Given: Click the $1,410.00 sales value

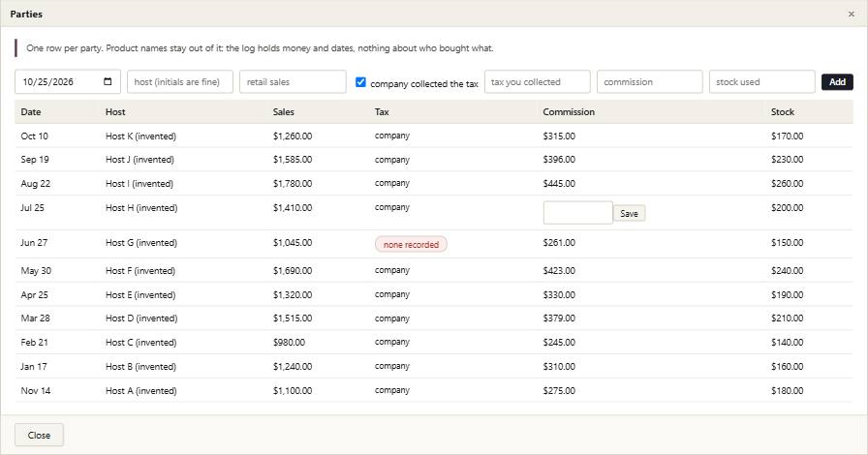Looking at the screenshot, I should pos(293,208).
